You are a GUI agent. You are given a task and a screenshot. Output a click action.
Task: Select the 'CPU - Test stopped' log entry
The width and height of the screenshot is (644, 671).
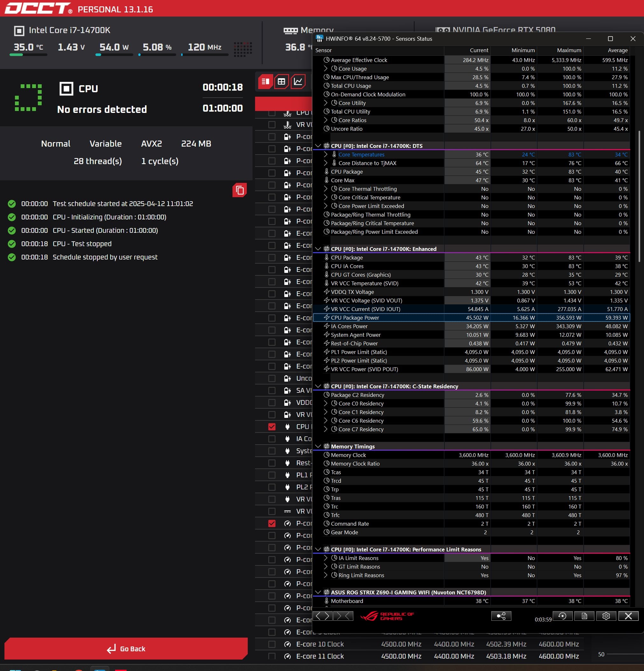point(82,244)
